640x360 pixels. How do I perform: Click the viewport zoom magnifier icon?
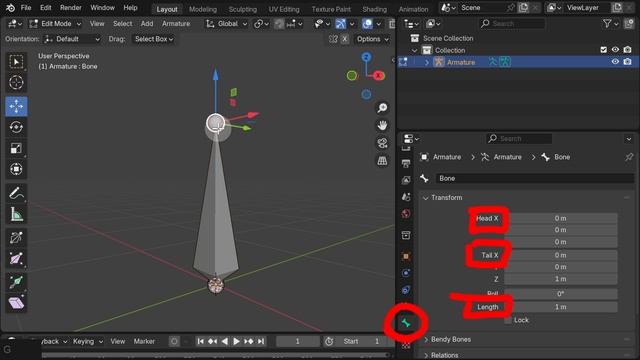[382, 108]
